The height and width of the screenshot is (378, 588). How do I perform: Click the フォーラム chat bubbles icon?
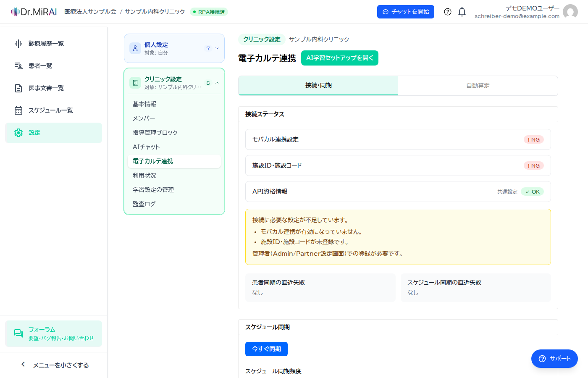point(18,333)
